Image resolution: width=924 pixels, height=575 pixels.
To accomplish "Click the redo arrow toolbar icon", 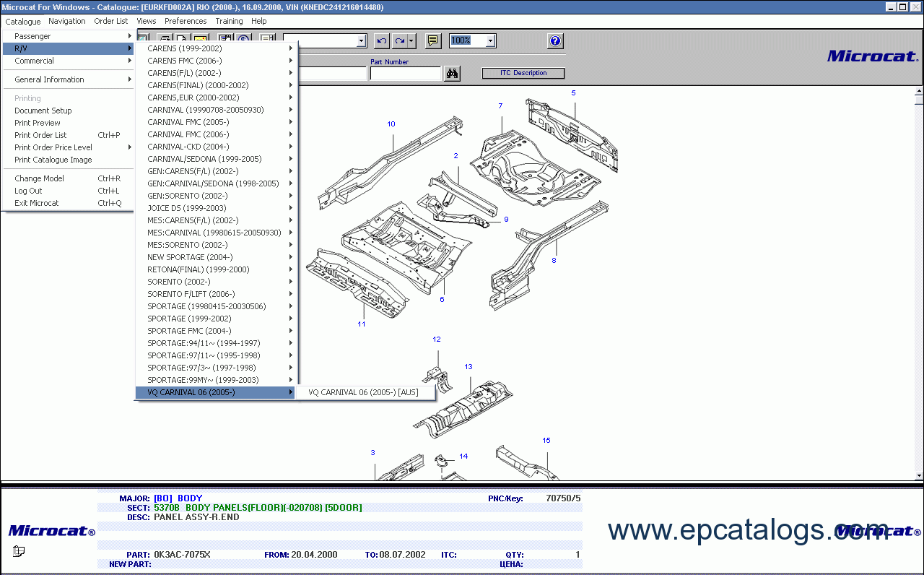I will (399, 41).
